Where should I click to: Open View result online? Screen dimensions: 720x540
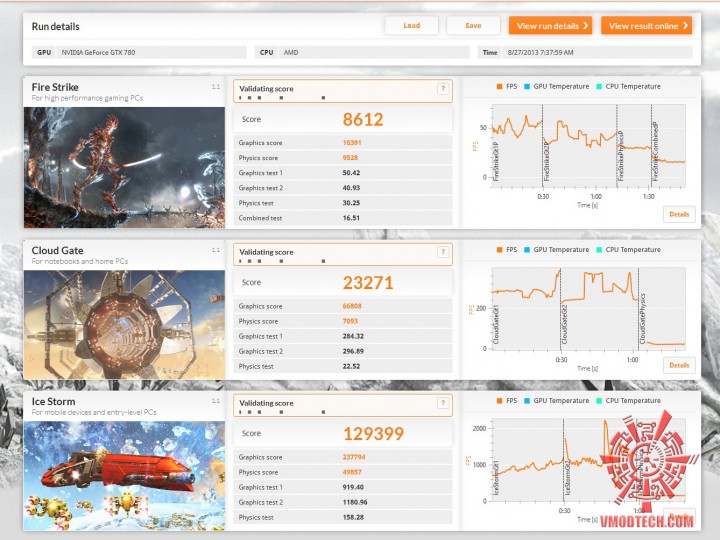[646, 26]
